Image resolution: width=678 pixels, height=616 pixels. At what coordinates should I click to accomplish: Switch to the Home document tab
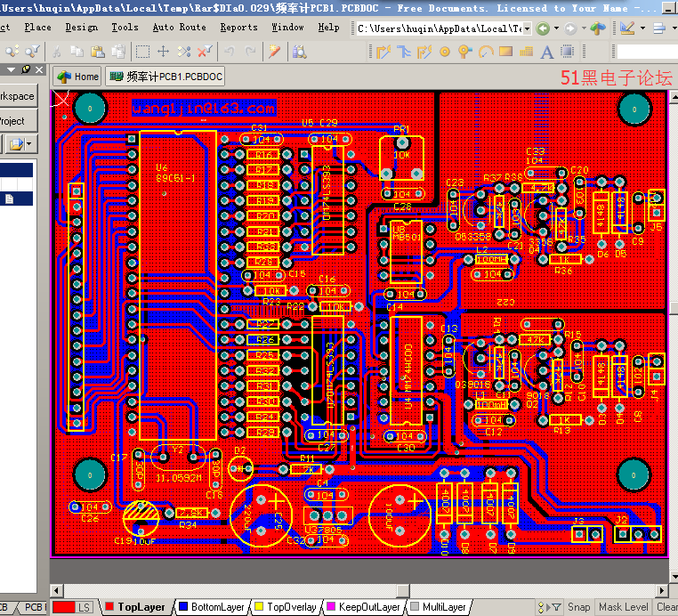77,77
